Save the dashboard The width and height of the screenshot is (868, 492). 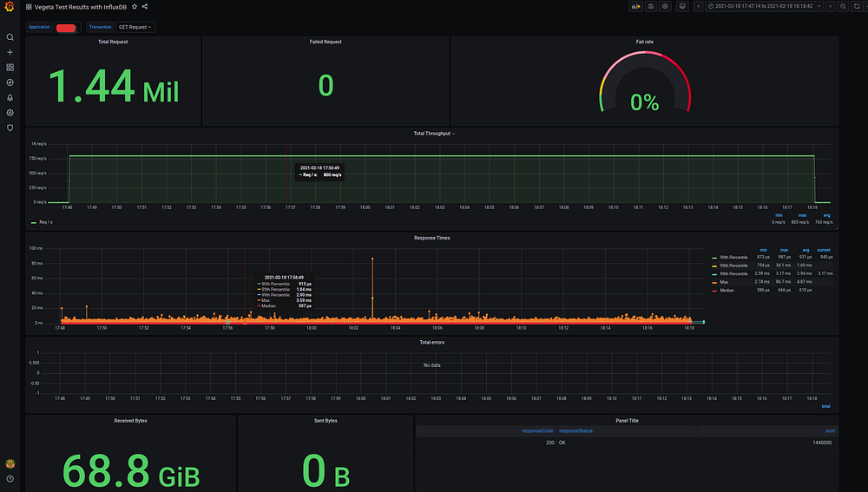click(651, 6)
